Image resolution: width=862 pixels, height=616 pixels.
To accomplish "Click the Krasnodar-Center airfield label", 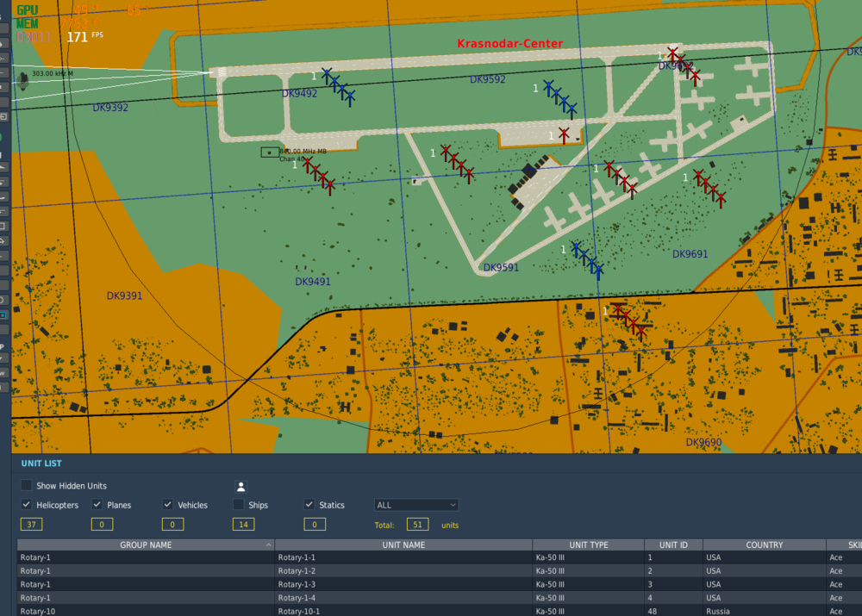I will pos(509,43).
